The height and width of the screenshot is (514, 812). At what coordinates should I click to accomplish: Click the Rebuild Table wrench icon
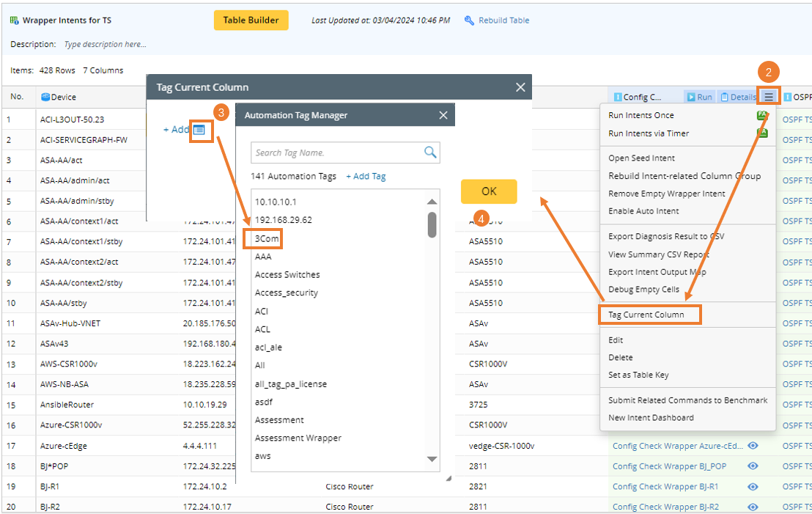pos(469,21)
